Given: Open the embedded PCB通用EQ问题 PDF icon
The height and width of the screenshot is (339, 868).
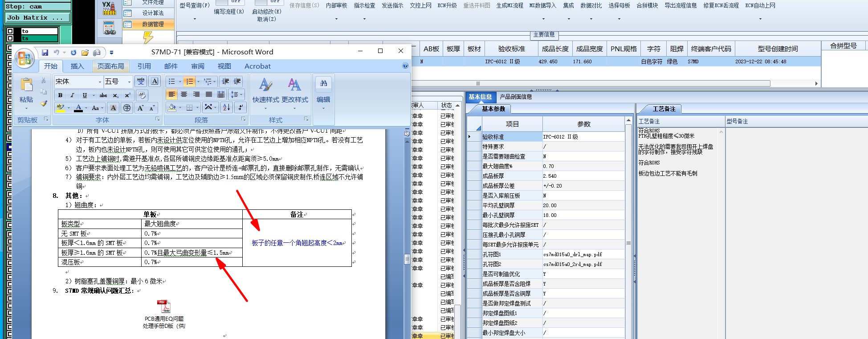Looking at the screenshot, I should (164, 306).
